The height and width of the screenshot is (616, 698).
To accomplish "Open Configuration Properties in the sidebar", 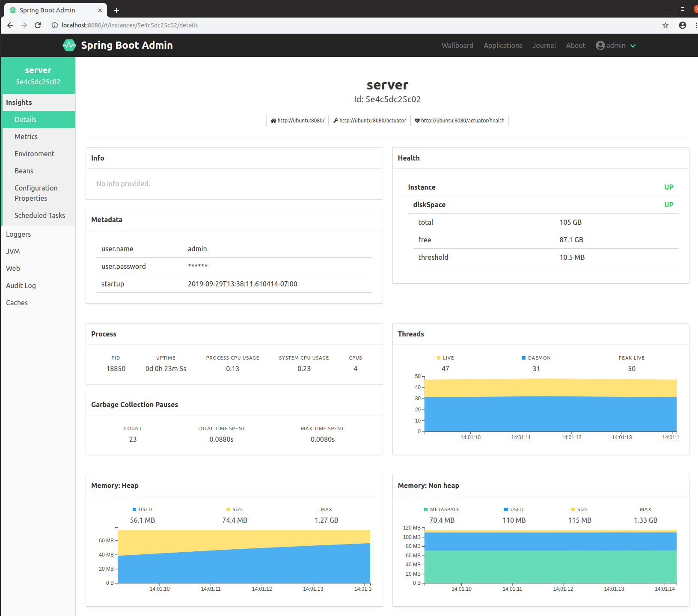I will click(38, 193).
